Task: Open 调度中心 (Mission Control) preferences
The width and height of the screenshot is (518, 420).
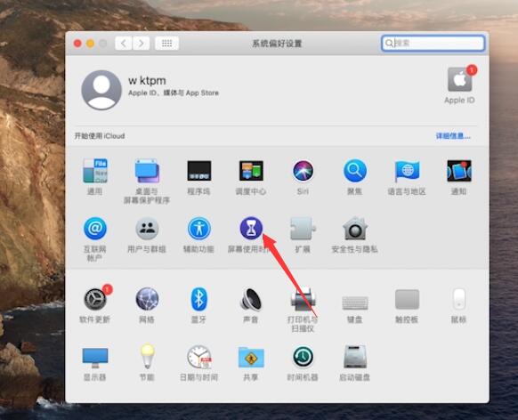Action: pyautogui.click(x=251, y=171)
